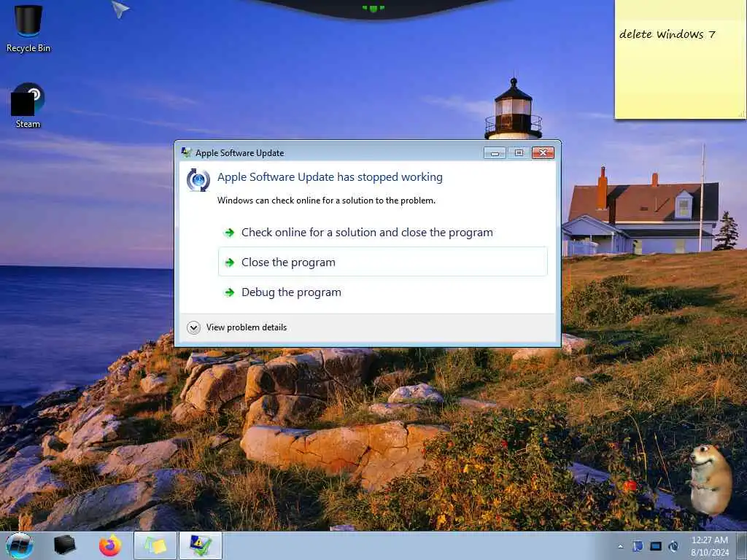Click the Action Center flag tray icon
Screen dimensions: 747x560
pos(638,546)
